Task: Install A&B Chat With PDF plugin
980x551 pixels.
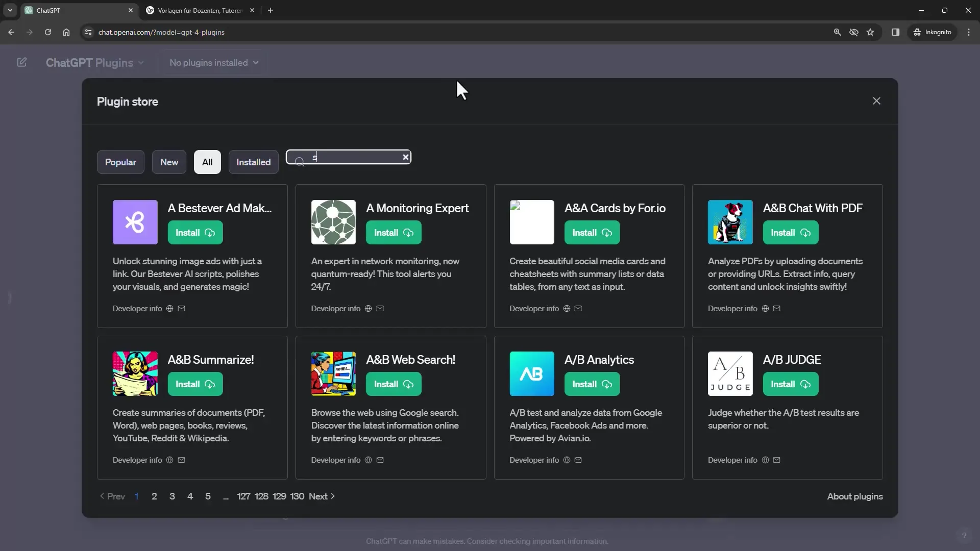Action: (x=790, y=233)
